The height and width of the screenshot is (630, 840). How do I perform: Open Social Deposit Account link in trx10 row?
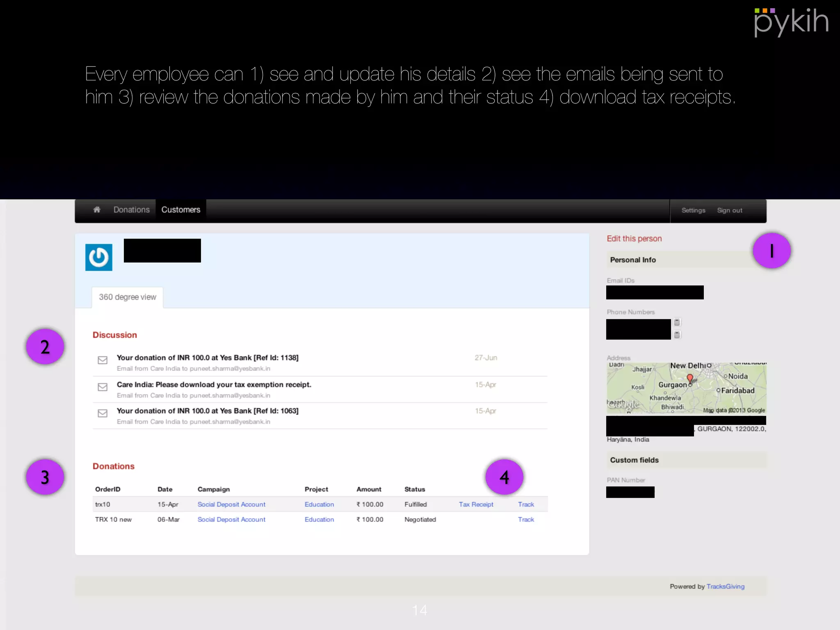231,504
